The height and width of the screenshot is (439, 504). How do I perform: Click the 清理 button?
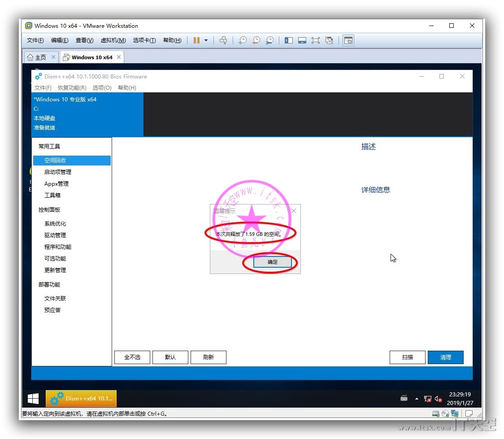446,357
